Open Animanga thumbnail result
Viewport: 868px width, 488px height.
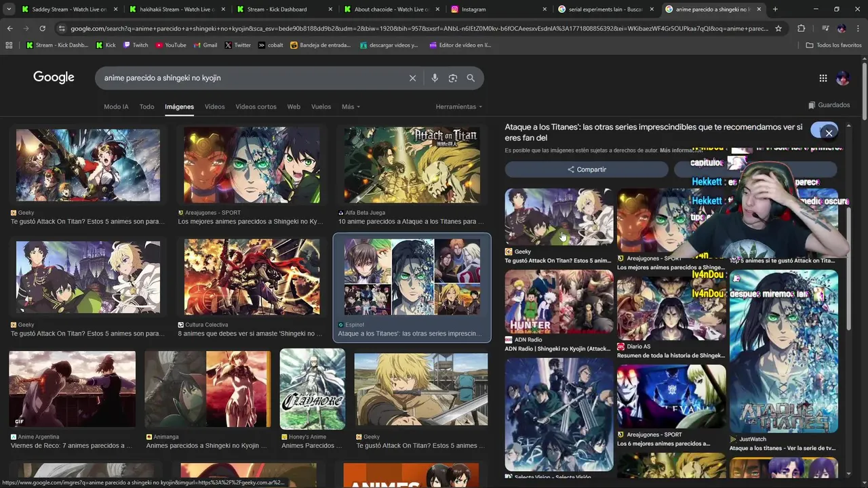208,390
